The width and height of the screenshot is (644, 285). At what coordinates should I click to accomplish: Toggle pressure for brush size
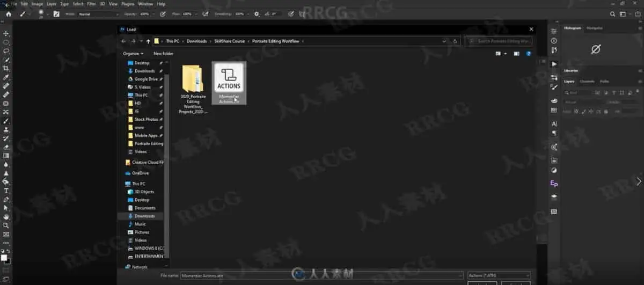click(290, 14)
